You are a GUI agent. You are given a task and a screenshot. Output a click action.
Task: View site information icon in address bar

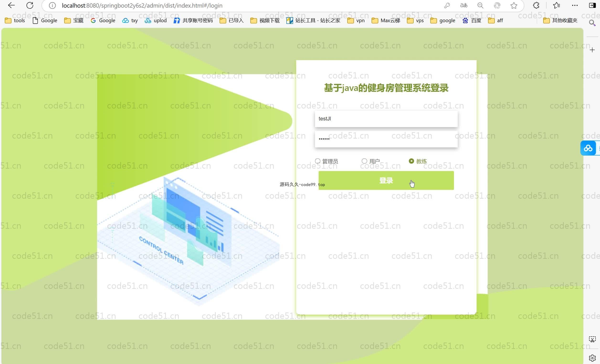52,5
